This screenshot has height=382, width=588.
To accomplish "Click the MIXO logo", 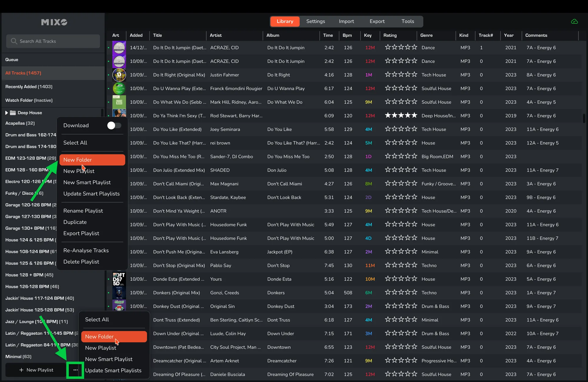I will pos(54,22).
